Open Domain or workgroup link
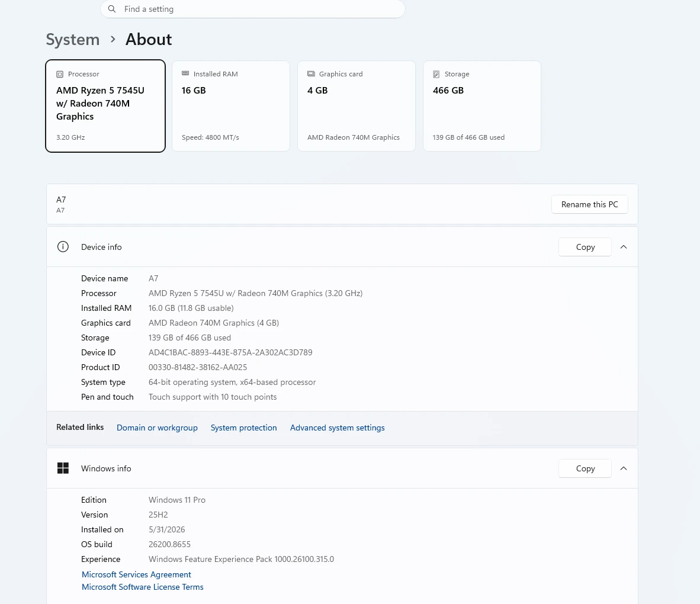The width and height of the screenshot is (700, 604). pyautogui.click(x=157, y=428)
